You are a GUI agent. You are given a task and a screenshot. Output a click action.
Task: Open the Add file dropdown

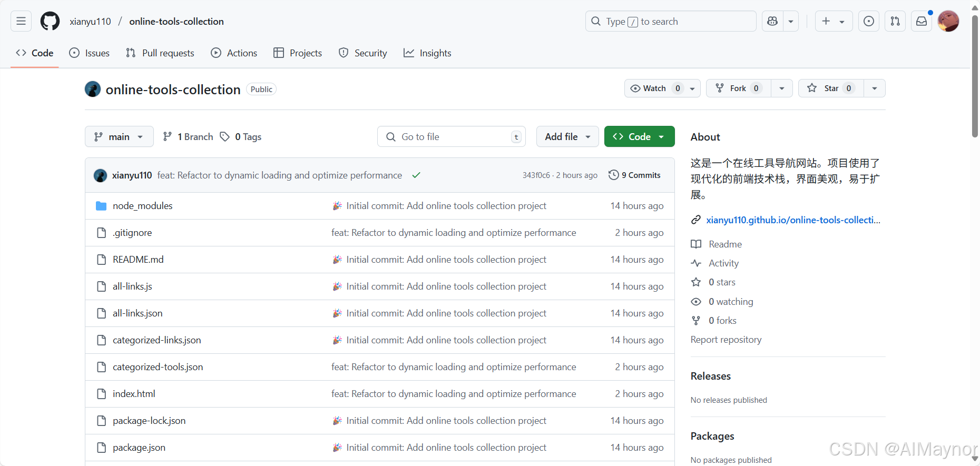567,136
